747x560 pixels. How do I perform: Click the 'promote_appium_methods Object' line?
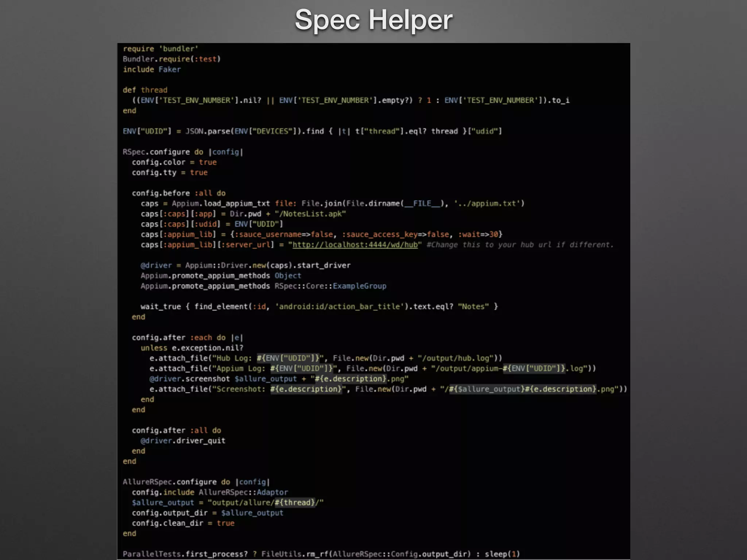[221, 276]
